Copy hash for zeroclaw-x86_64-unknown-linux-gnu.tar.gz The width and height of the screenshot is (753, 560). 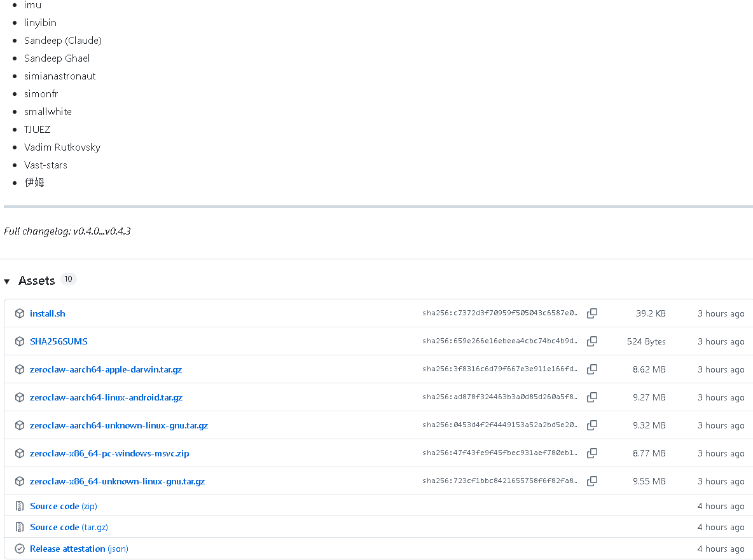(x=592, y=481)
